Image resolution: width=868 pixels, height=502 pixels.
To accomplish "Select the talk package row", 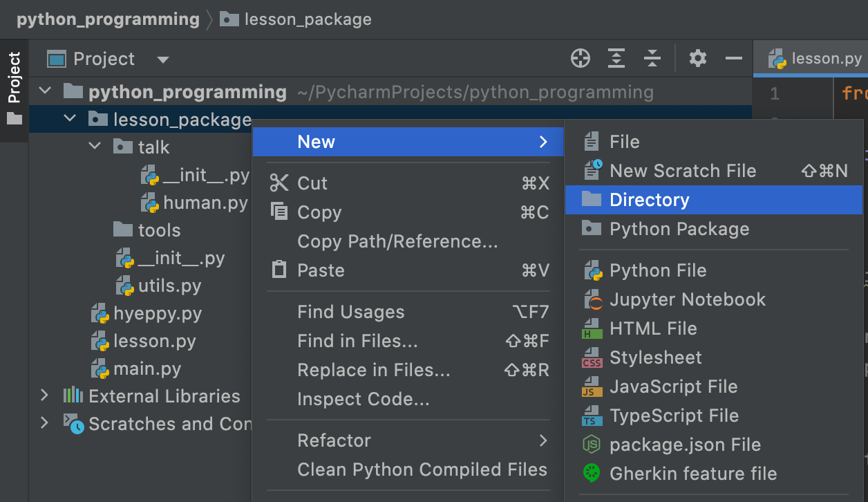I will (153, 147).
